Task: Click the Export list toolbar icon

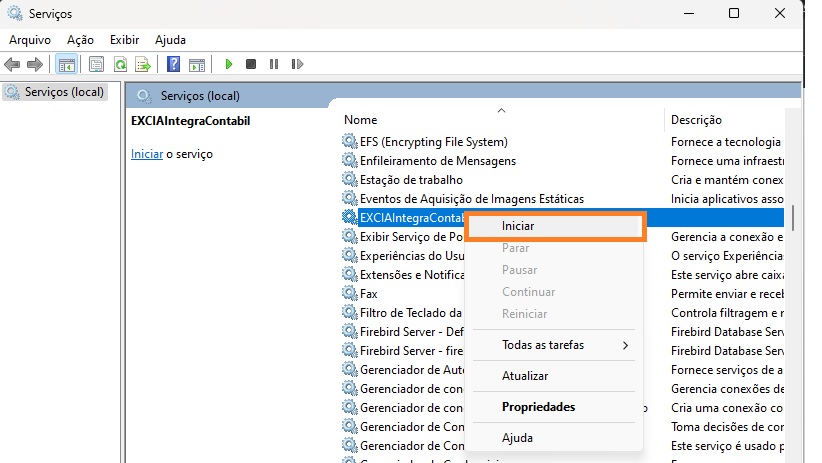Action: point(143,64)
